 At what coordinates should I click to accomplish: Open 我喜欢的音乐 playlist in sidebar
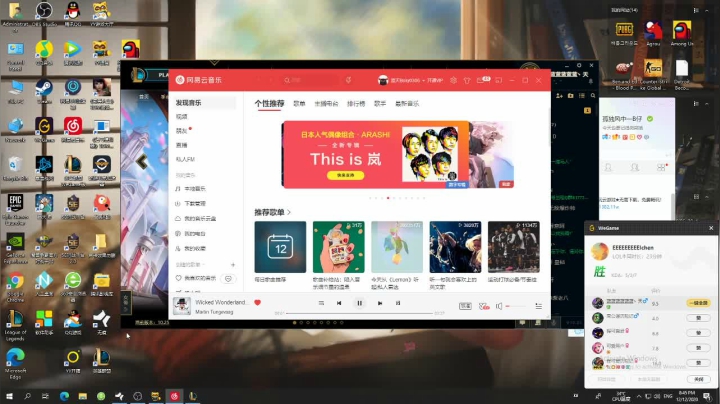point(196,278)
